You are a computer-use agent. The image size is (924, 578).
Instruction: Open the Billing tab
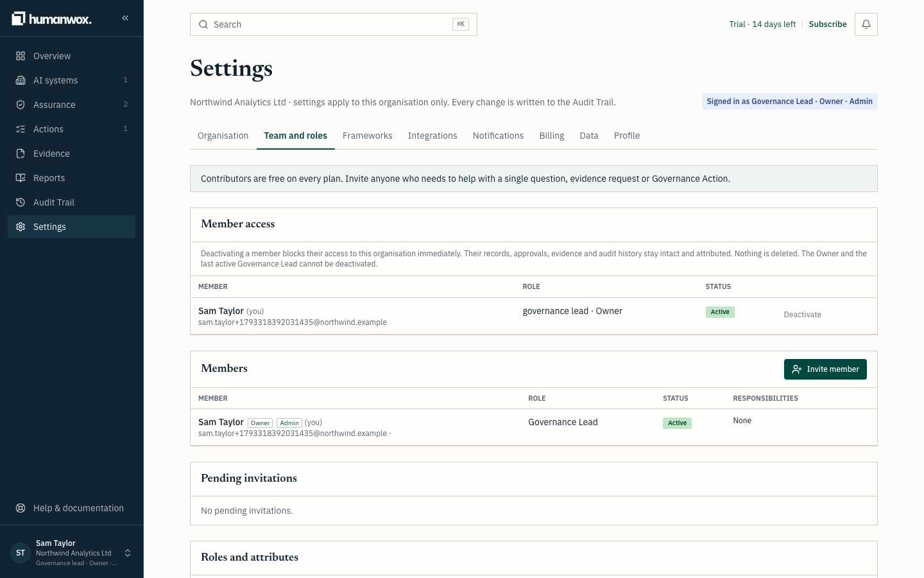click(552, 136)
